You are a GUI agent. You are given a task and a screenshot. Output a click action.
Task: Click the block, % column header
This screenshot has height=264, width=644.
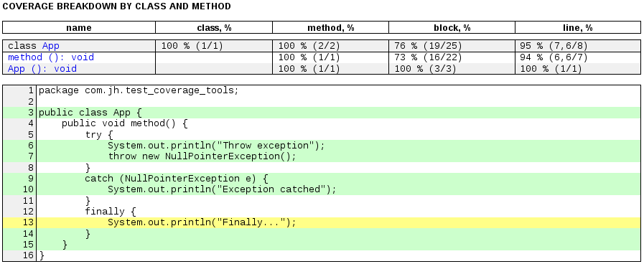tap(452, 28)
